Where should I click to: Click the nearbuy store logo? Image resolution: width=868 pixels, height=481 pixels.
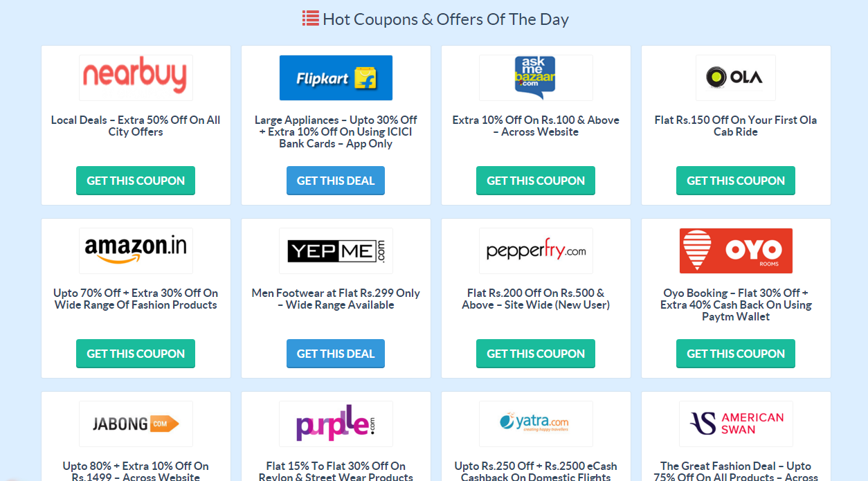136,78
